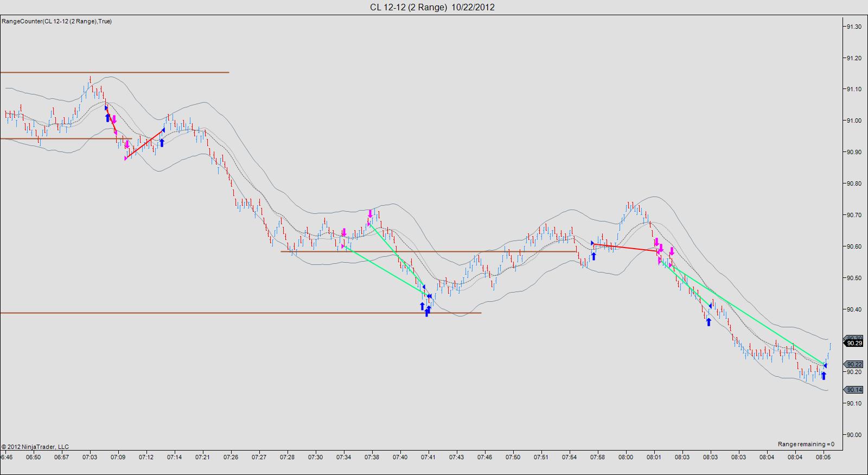868x475 pixels.
Task: Click the 06:50 time axis label
Action: tap(33, 458)
